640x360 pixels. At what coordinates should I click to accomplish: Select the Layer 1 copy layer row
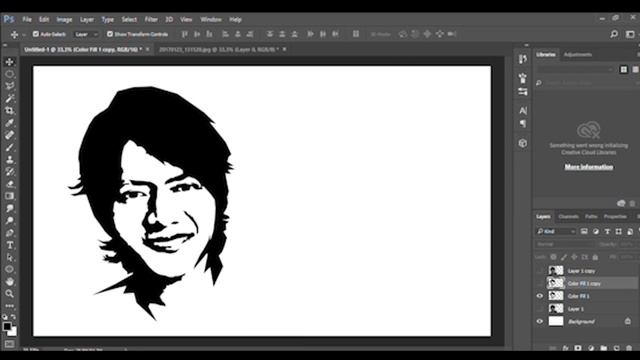(587, 271)
